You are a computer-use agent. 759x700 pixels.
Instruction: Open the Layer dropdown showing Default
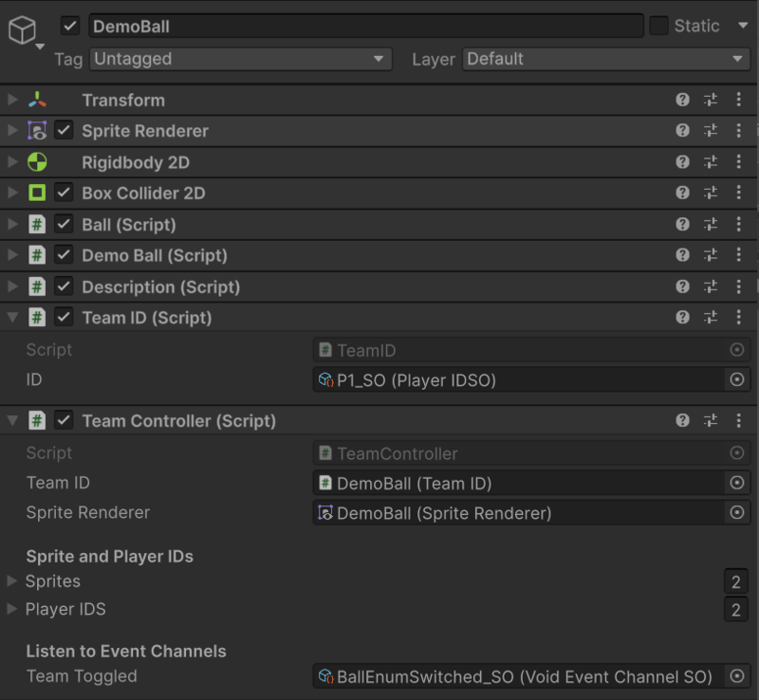(x=606, y=59)
